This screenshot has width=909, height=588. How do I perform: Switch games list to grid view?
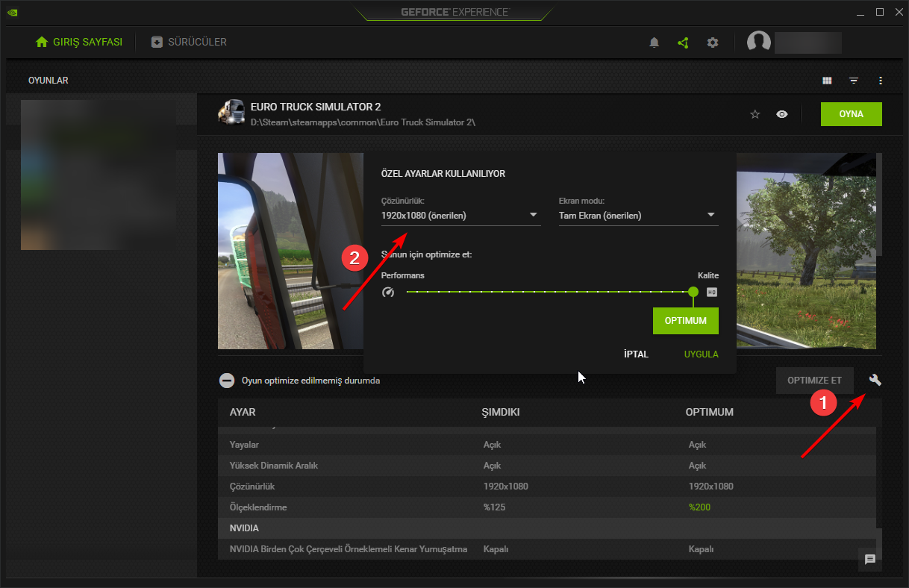point(827,81)
